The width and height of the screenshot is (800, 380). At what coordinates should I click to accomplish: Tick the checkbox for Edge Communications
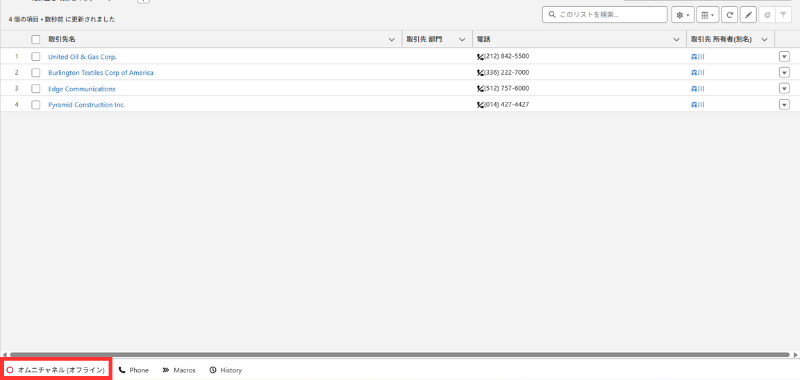[36, 89]
